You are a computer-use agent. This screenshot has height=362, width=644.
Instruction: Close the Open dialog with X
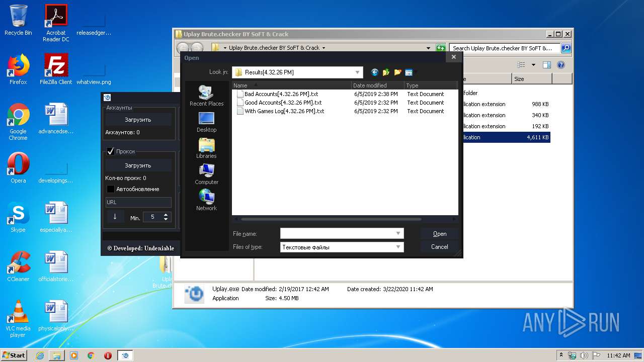click(x=453, y=57)
